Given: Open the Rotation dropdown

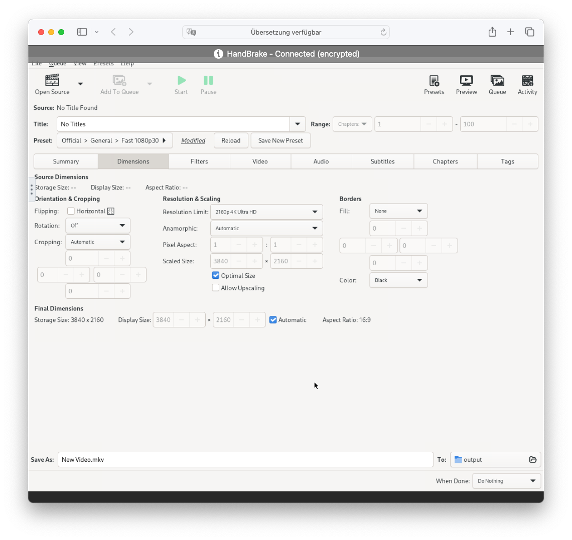Looking at the screenshot, I should [x=98, y=225].
